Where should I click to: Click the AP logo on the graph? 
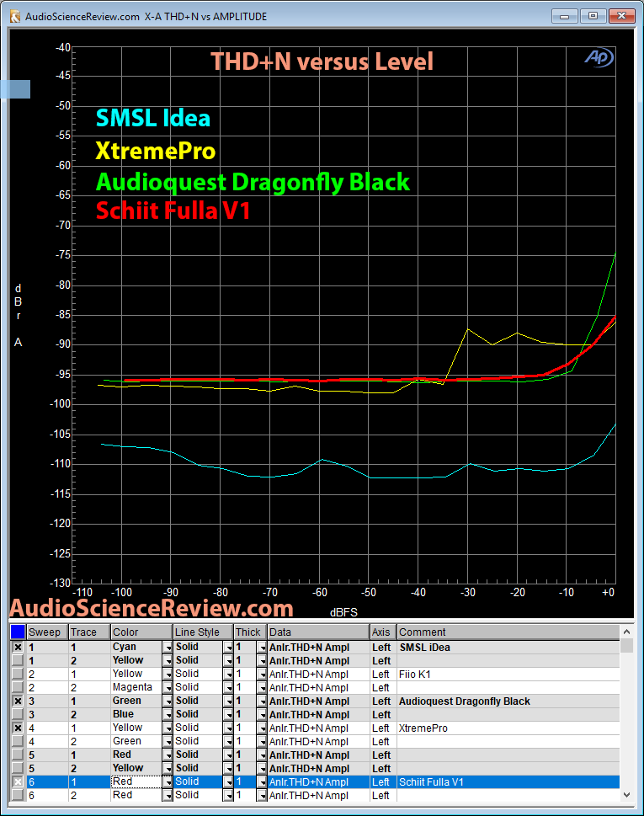pos(599,58)
